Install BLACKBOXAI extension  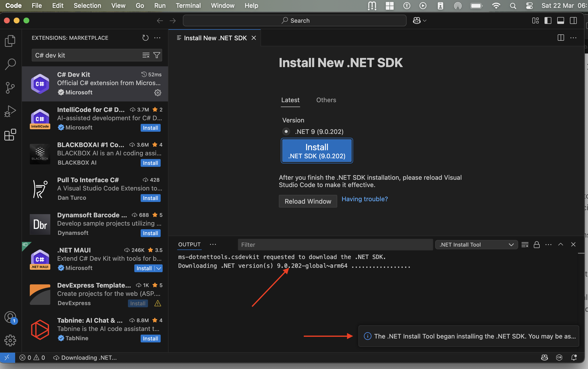tap(150, 163)
